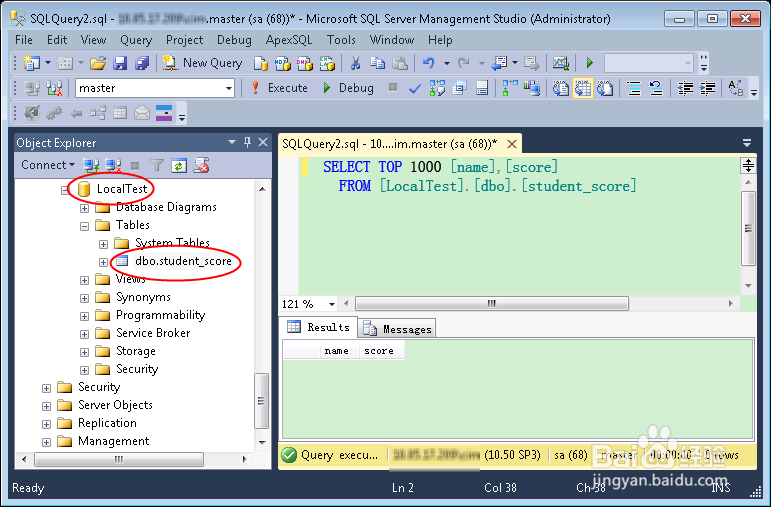Click the Activity Monitor icon

(561, 63)
